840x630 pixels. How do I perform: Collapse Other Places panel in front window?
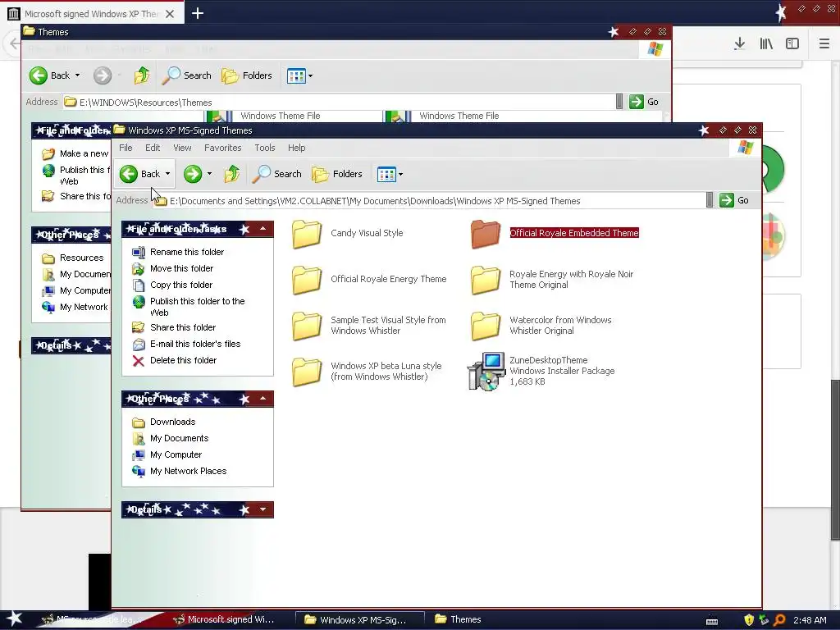tap(263, 399)
